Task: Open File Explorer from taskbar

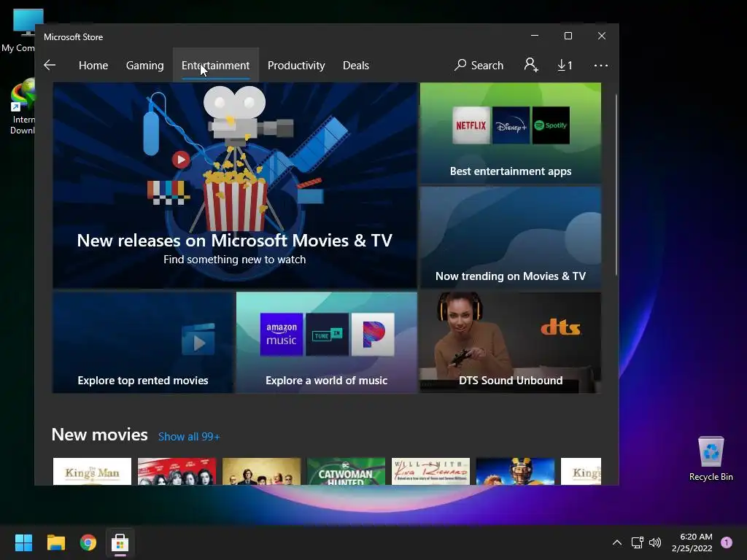Action: click(55, 542)
